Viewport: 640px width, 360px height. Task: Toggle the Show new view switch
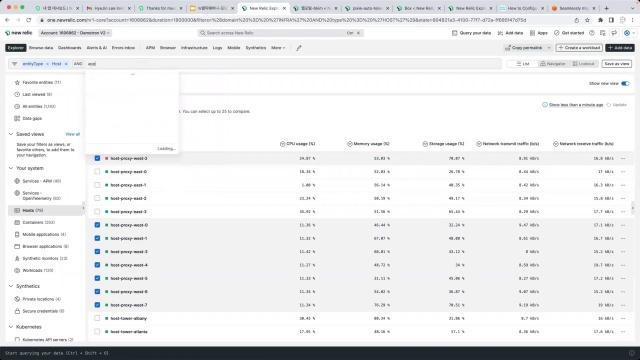pyautogui.click(x=625, y=83)
